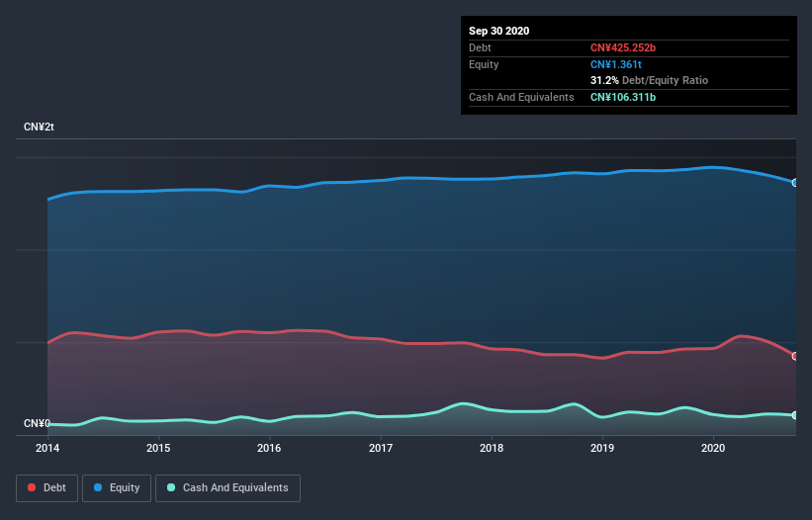Click the CN¥1.361t equity value
The image size is (812, 520).
(616, 64)
